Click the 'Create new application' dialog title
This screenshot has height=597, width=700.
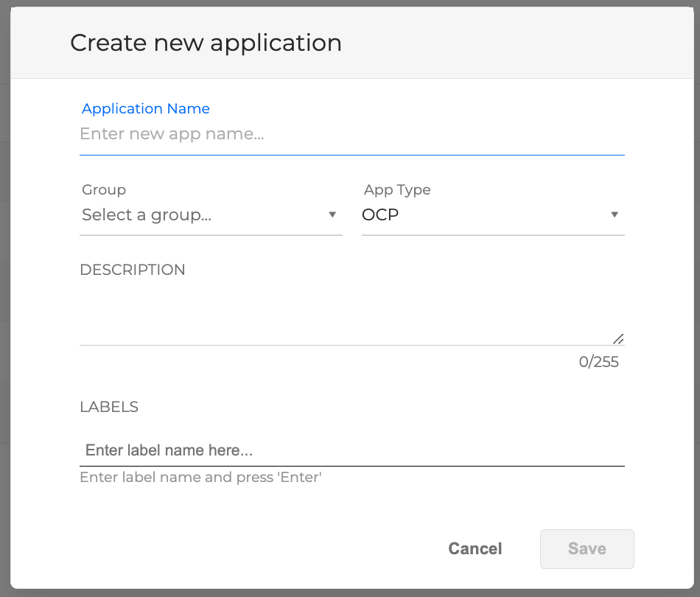(206, 43)
